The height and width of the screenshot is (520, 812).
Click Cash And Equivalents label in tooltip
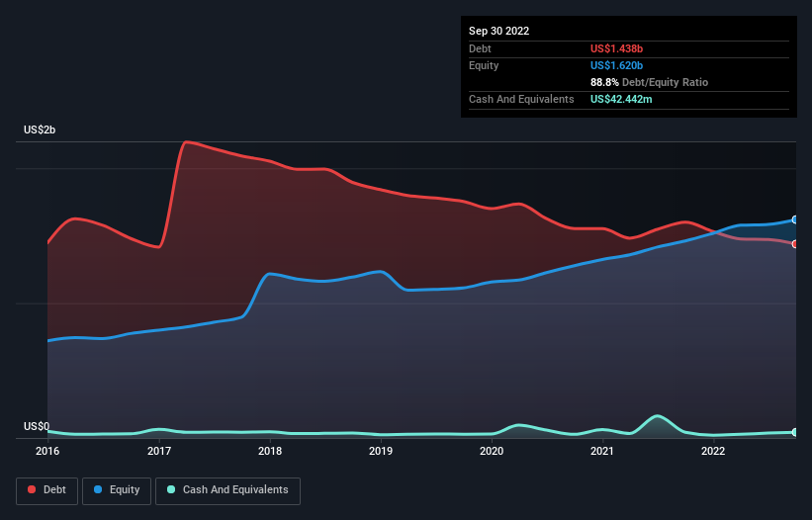521,99
